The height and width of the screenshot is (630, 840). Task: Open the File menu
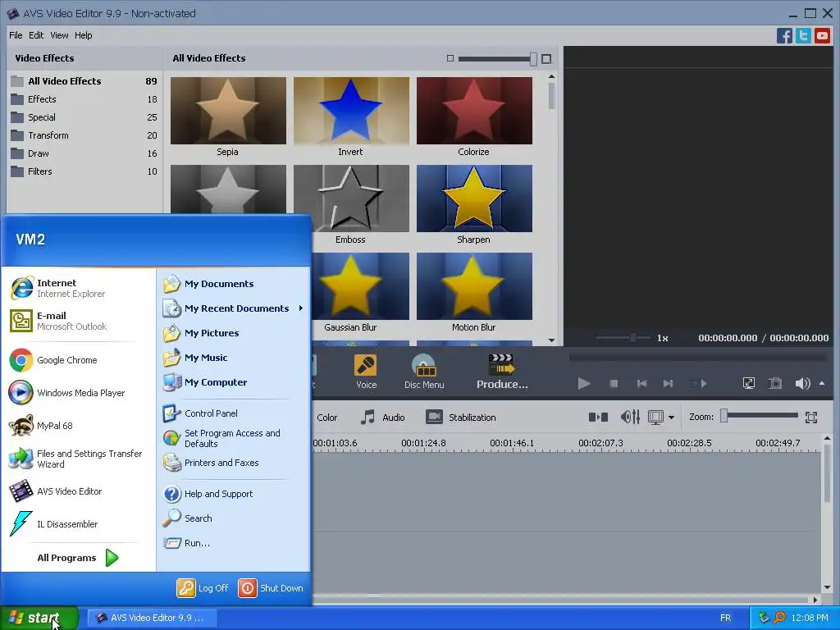(16, 35)
